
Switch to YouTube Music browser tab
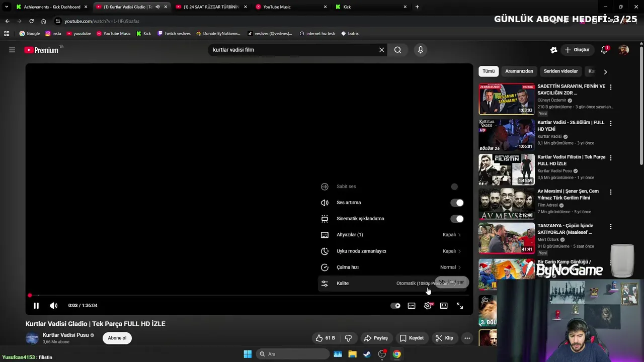point(291,7)
